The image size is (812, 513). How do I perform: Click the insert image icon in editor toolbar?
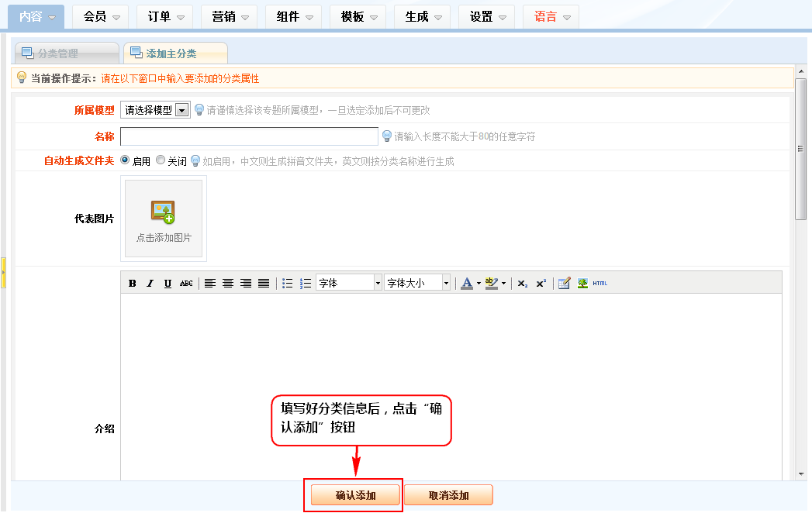coord(582,284)
